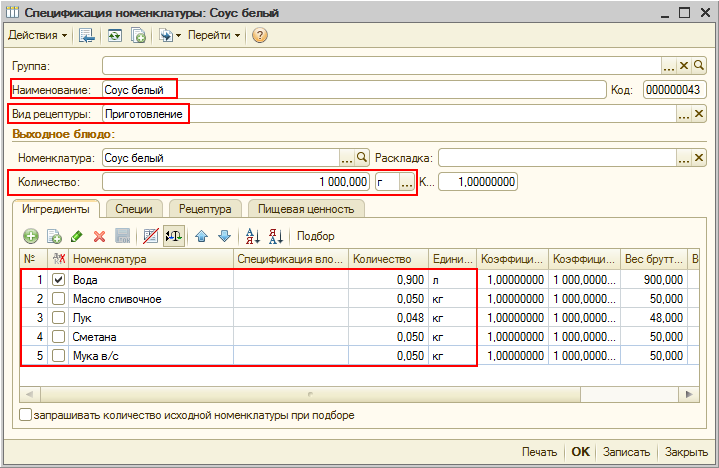Sort ingredients in ascending order

coord(253,236)
